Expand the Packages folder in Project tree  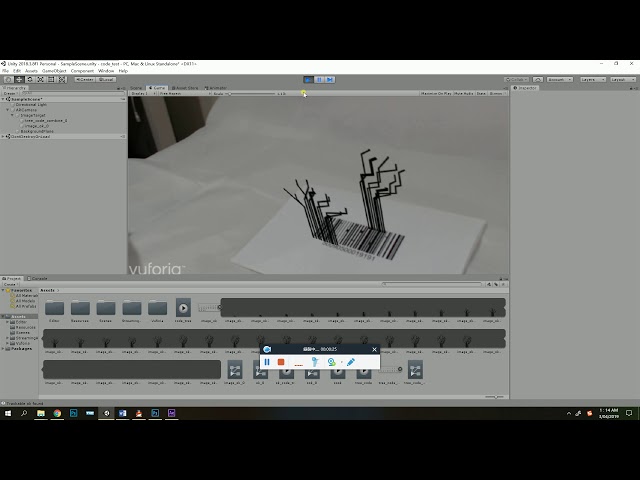point(3,349)
